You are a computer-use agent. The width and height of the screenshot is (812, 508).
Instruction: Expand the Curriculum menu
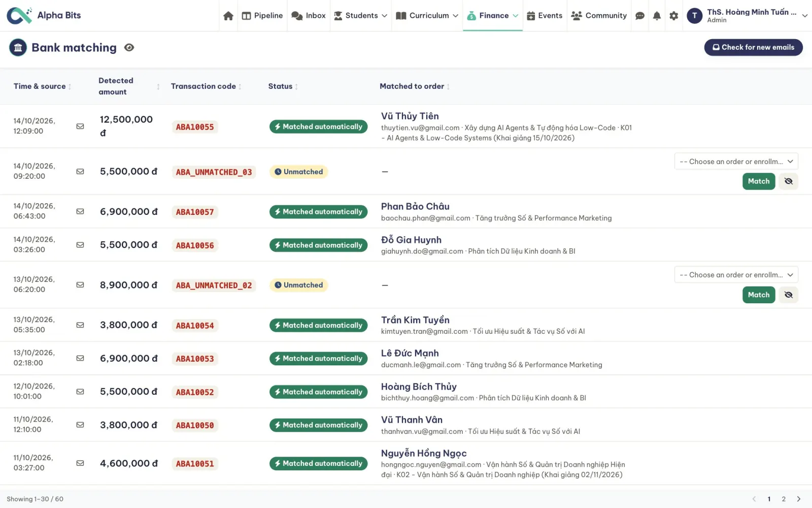(x=427, y=16)
